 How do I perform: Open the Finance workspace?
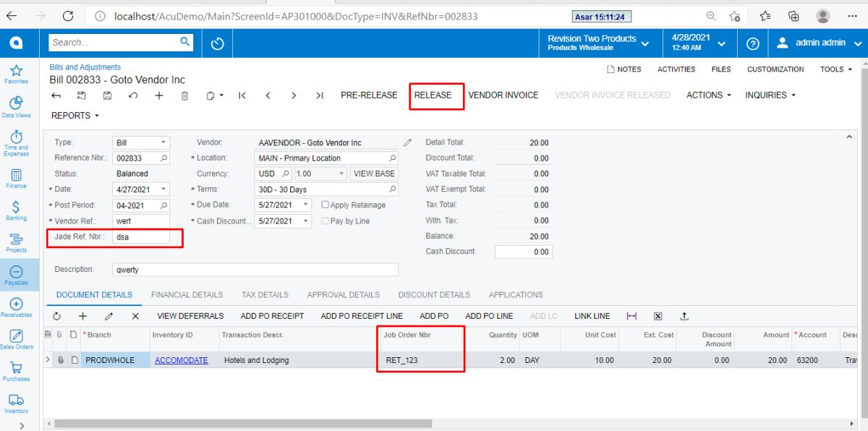pos(16,178)
